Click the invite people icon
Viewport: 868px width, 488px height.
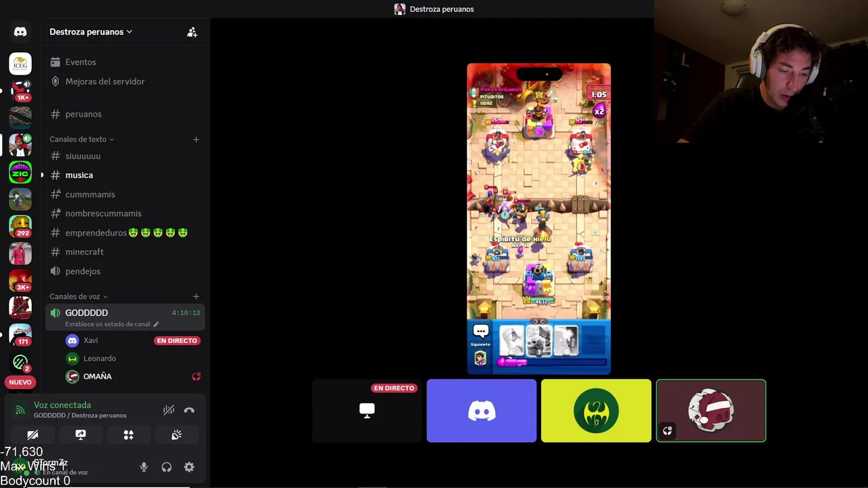pos(192,32)
